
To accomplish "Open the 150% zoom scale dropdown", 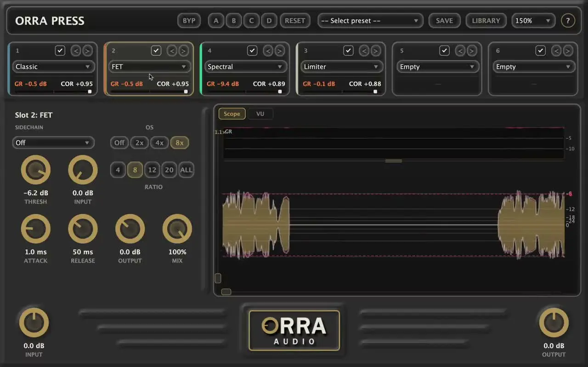I will (x=533, y=21).
